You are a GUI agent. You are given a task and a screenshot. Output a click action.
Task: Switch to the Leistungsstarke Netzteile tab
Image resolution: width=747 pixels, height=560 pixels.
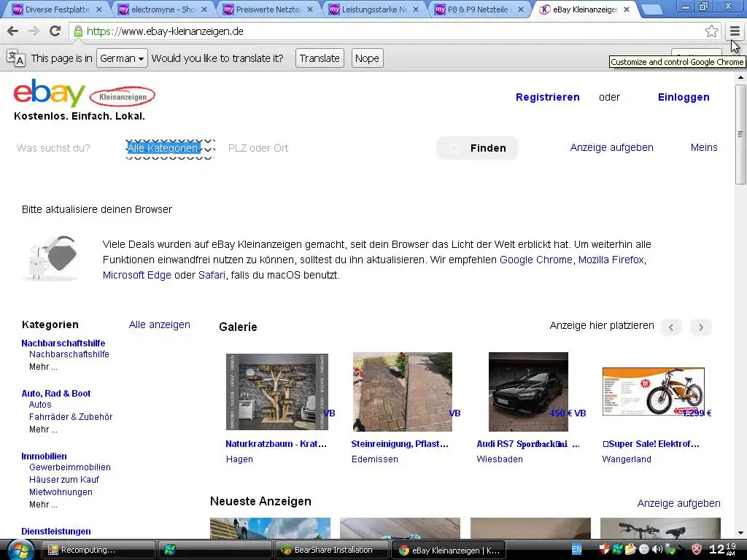[374, 9]
